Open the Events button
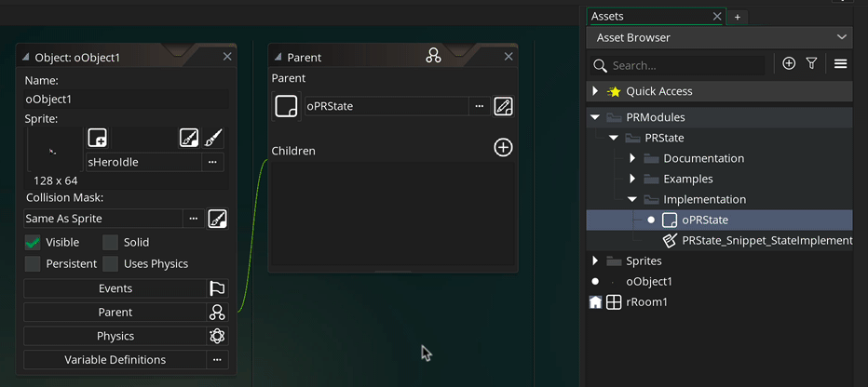Image resolution: width=868 pixels, height=387 pixels. 115,288
